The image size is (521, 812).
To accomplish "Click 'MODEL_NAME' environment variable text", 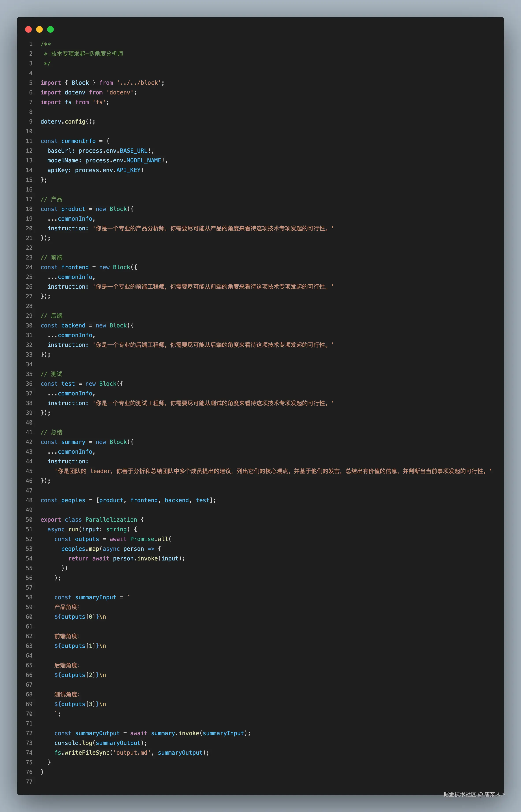I will pyautogui.click(x=144, y=160).
